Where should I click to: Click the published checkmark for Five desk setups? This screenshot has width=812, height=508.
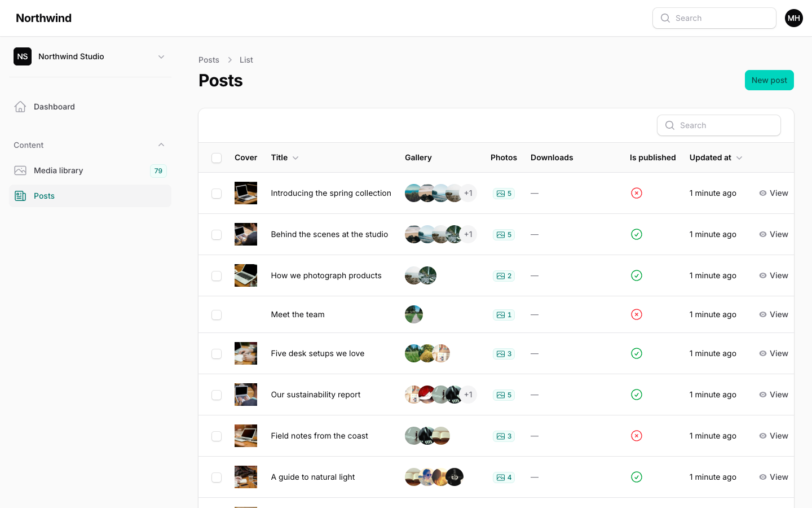point(637,353)
